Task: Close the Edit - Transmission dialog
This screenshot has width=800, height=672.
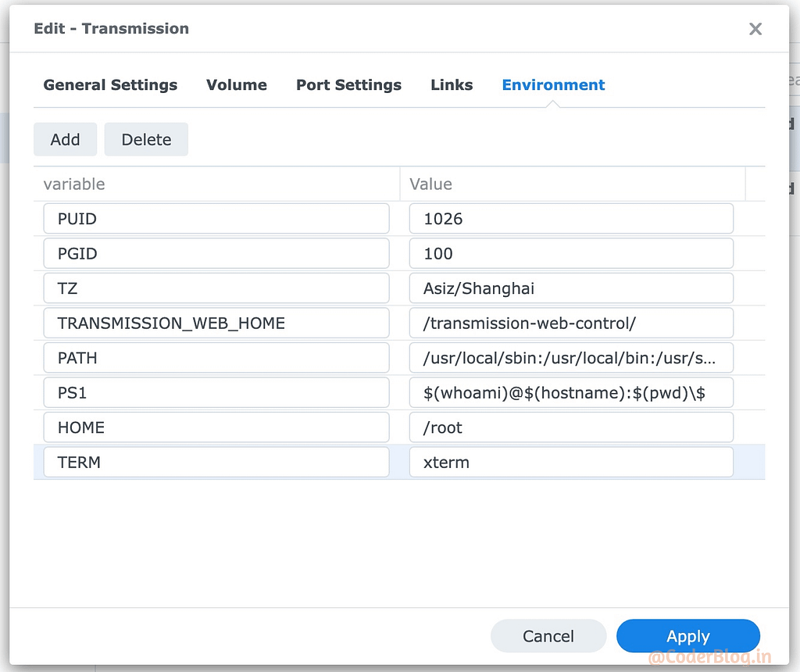Action: click(755, 29)
